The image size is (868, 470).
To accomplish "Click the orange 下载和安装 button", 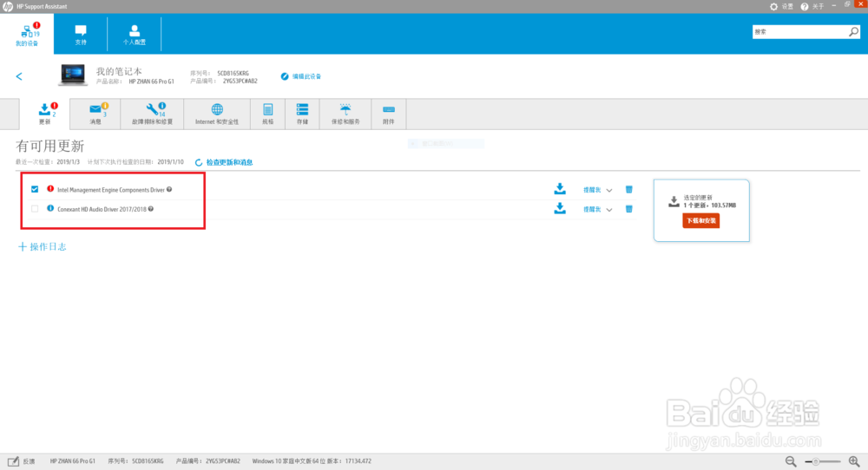I will pos(700,220).
